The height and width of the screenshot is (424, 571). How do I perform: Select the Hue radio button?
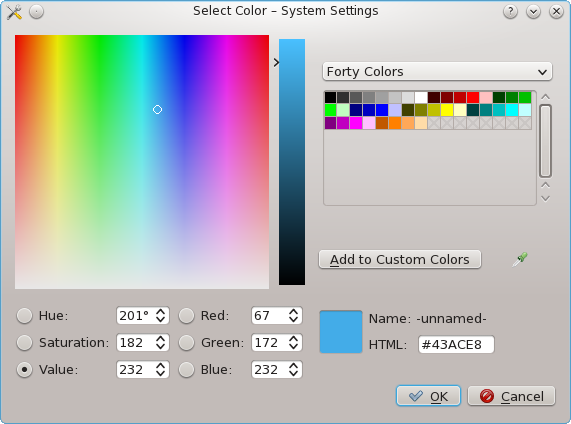(24, 315)
